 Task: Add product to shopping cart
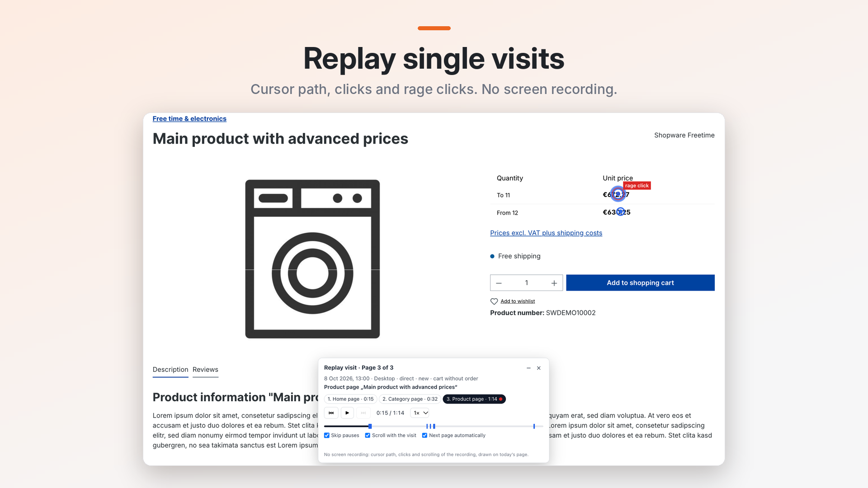640,283
